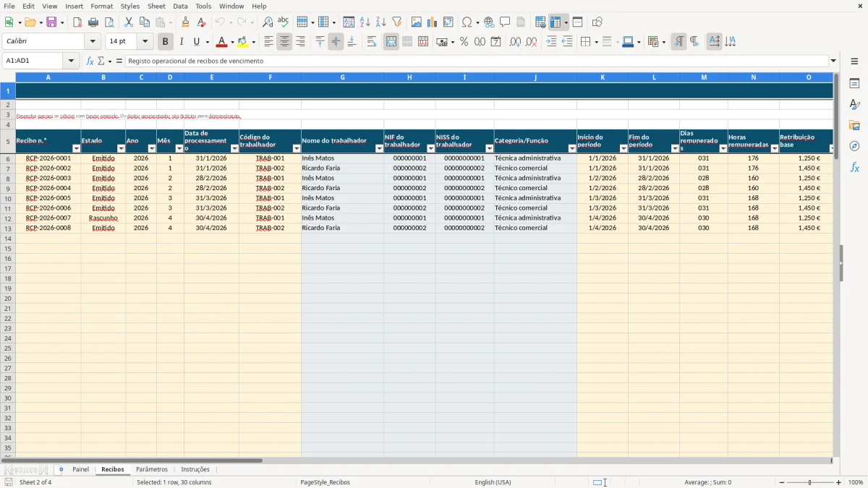Open the Sort dialog
This screenshot has width=868, height=488.
tap(349, 22)
